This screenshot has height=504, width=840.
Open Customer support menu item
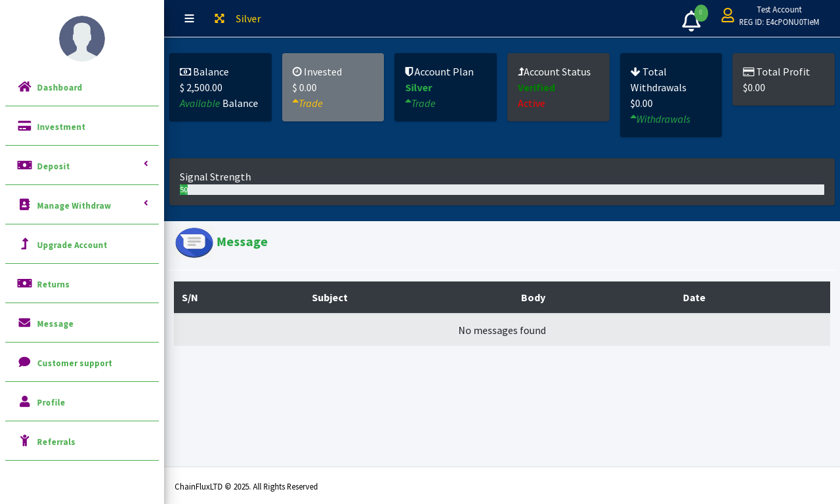coord(82,363)
